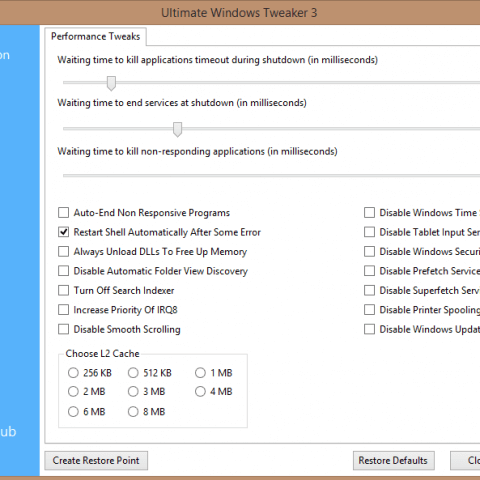Screen dimensions: 480x480
Task: Tick Disable Automatic Folder View Discovery
Action: (x=63, y=271)
